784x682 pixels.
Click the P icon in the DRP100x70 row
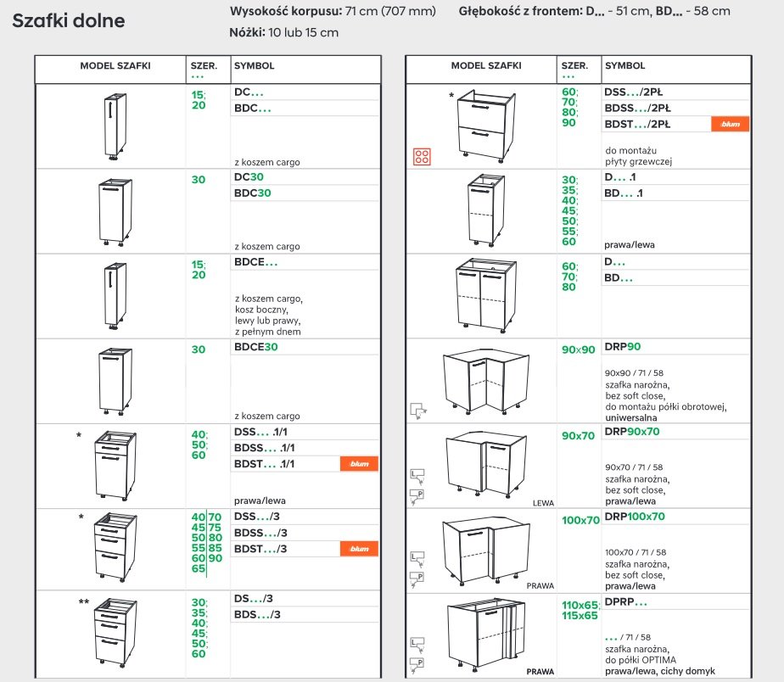[x=417, y=579]
